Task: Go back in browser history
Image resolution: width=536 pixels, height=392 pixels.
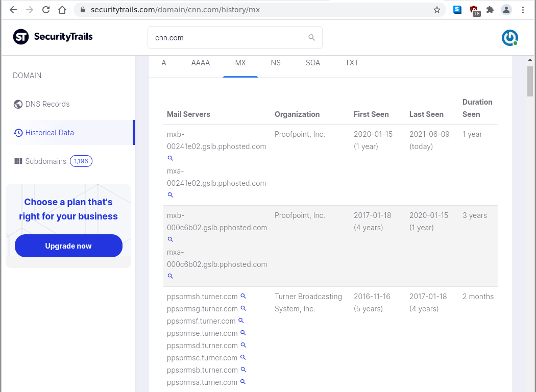Action: pos(13,10)
